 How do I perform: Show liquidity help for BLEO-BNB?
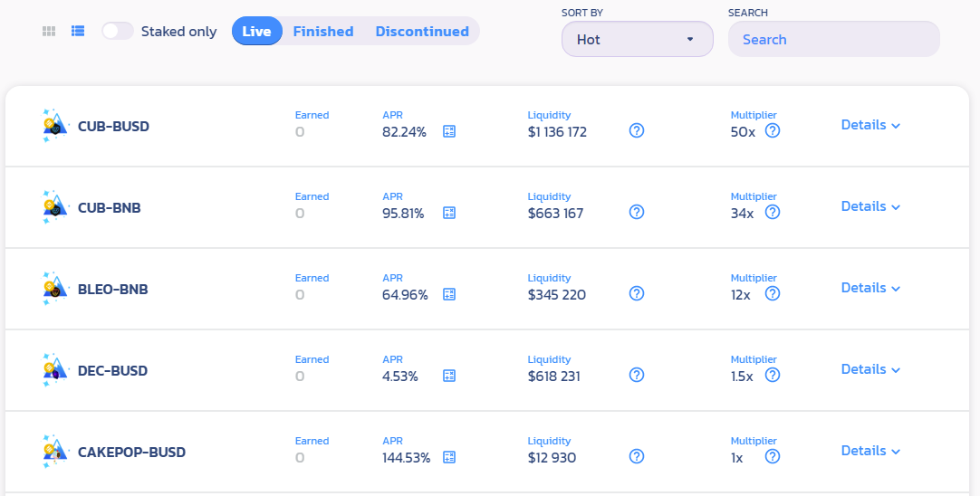(636, 293)
